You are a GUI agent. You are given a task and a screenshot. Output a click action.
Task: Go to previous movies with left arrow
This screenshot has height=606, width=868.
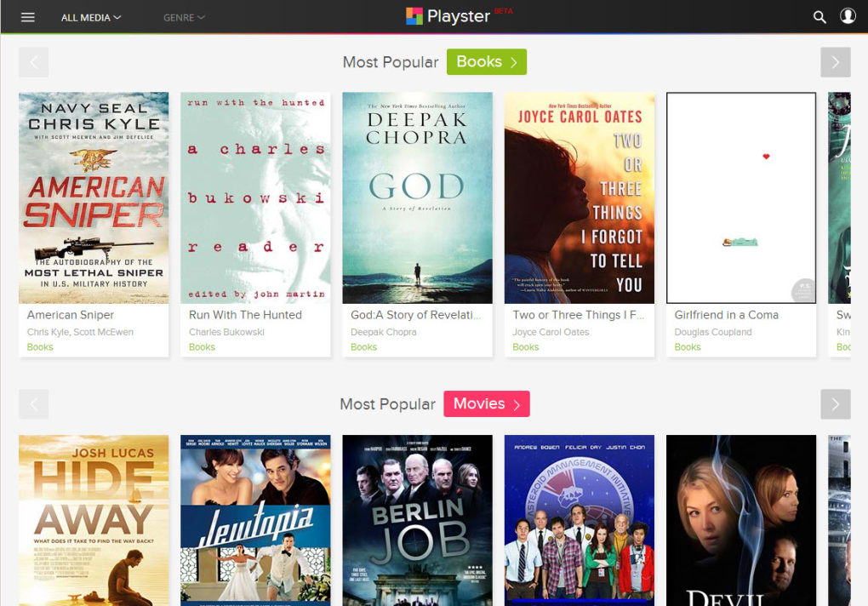34,404
